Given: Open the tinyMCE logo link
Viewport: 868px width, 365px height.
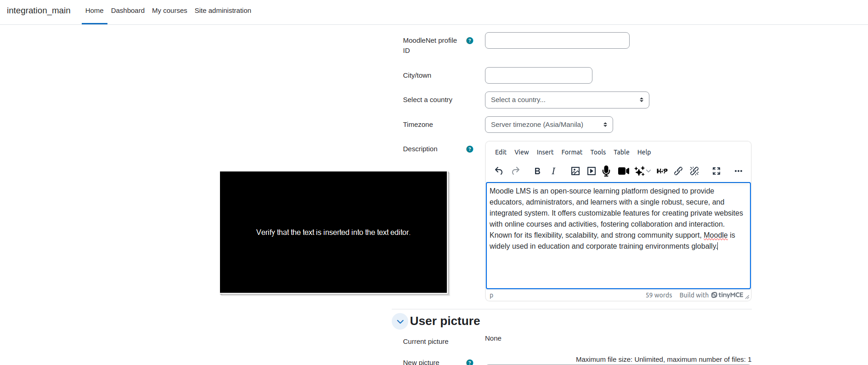Looking at the screenshot, I should (x=727, y=295).
